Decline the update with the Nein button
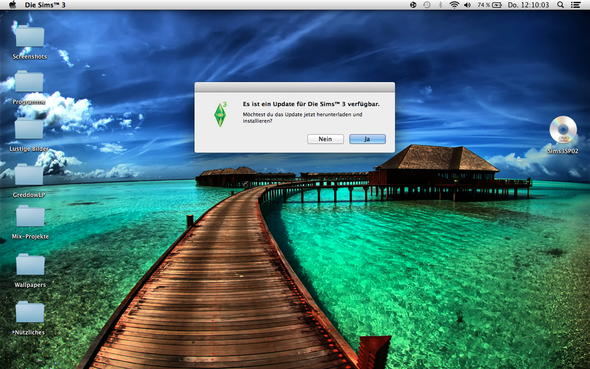 [325, 139]
